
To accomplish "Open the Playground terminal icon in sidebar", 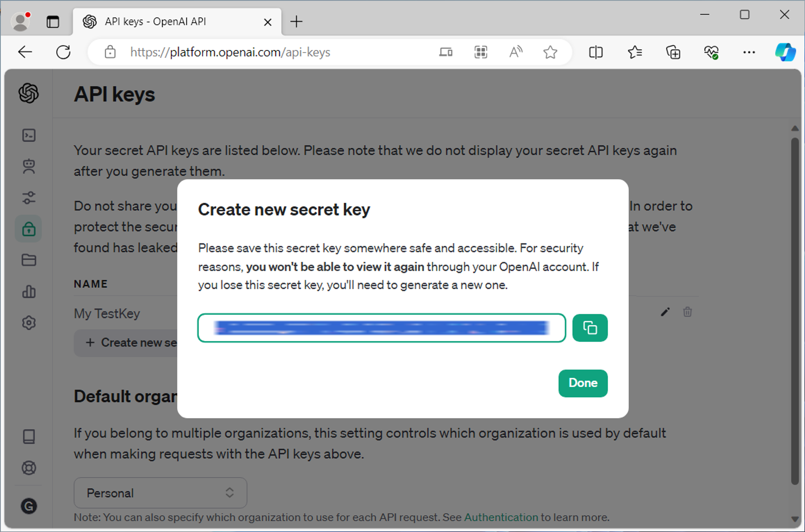I will coord(29,135).
